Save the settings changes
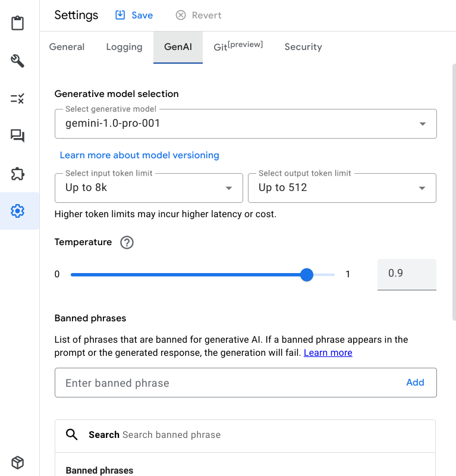This screenshot has width=456, height=476. (x=134, y=15)
